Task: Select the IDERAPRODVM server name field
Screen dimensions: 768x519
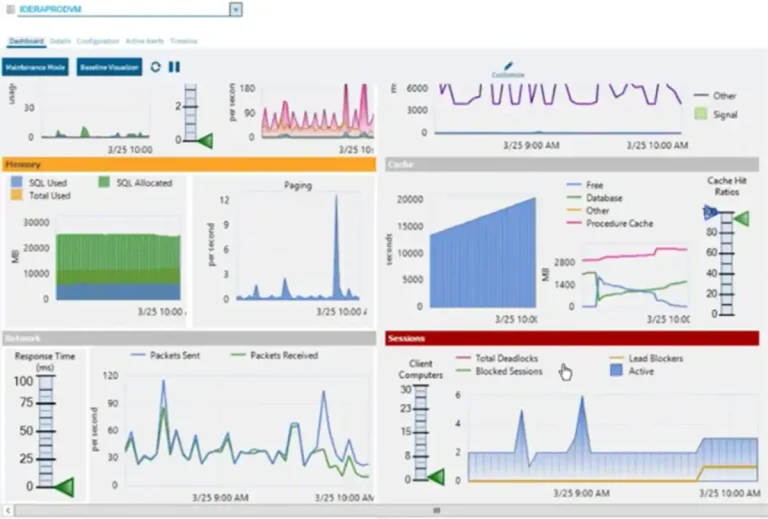Action: tap(123, 9)
